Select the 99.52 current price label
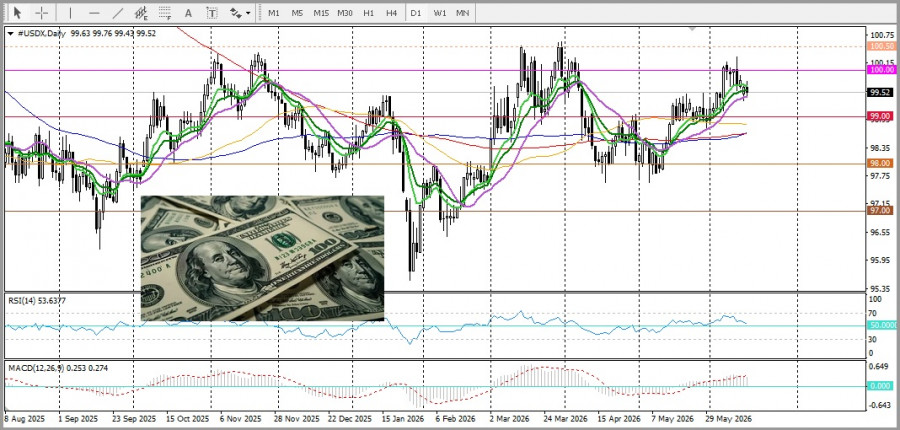Image resolution: width=900 pixels, height=430 pixels. click(881, 92)
